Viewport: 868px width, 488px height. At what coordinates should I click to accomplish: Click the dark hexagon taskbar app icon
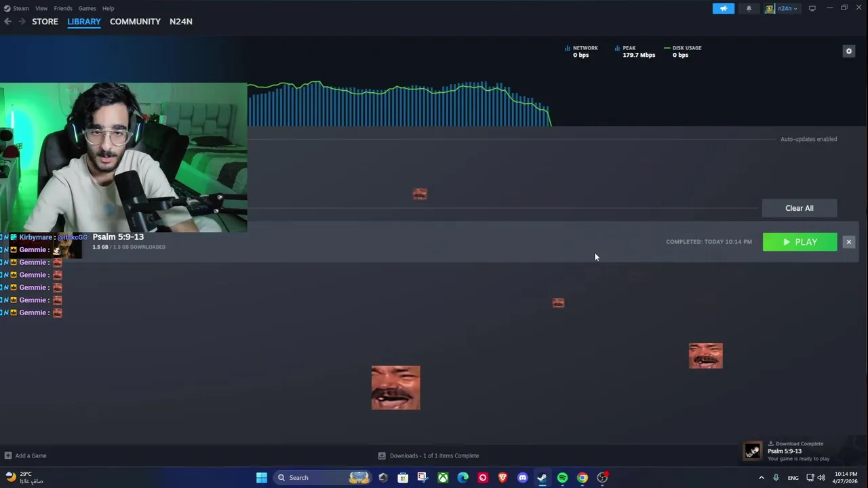point(383,478)
